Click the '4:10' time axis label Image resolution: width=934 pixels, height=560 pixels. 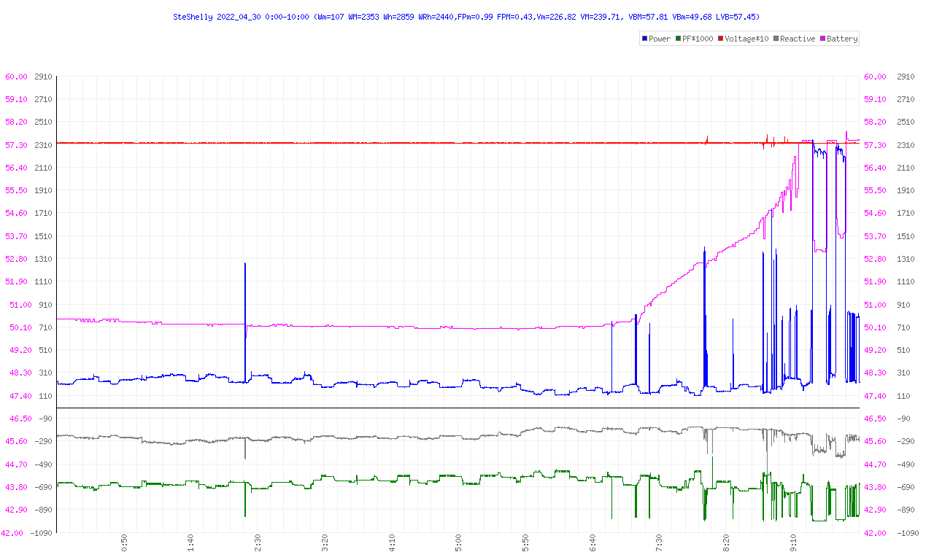[392, 544]
